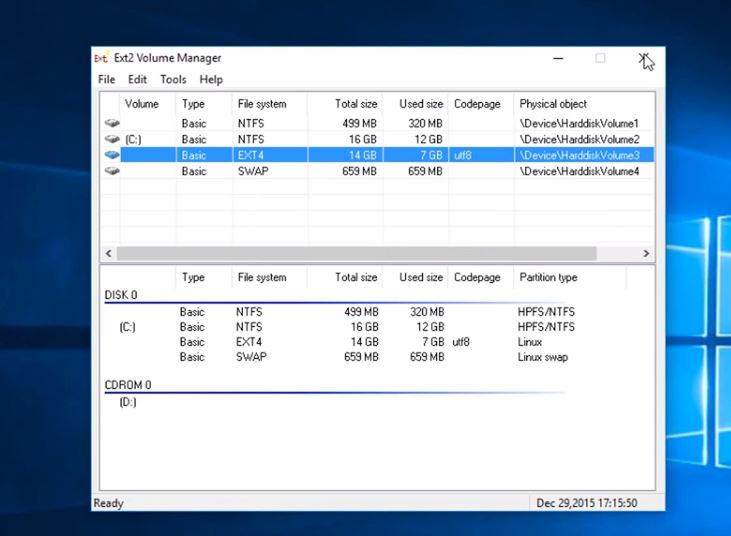This screenshot has height=536, width=731.
Task: Click the Ext2 Volume Manager title icon
Action: (101, 58)
